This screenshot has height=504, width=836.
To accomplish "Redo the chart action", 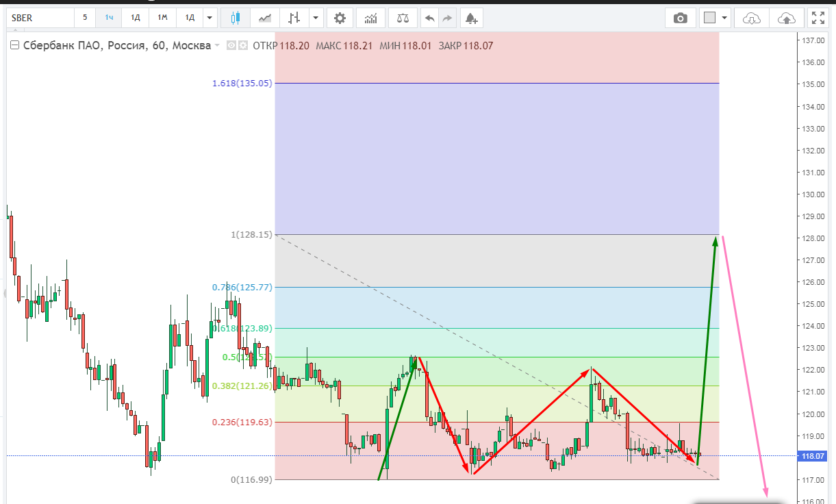I will tap(447, 18).
